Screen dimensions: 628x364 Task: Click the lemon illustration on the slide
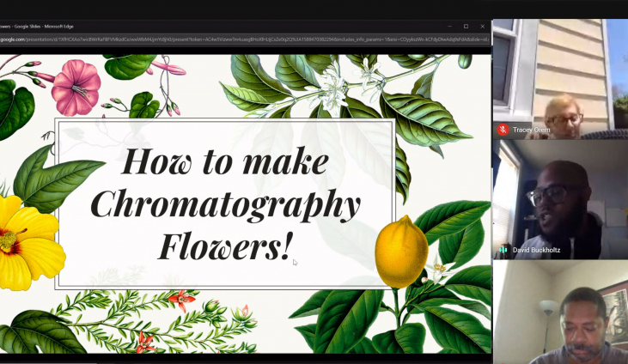click(x=401, y=251)
